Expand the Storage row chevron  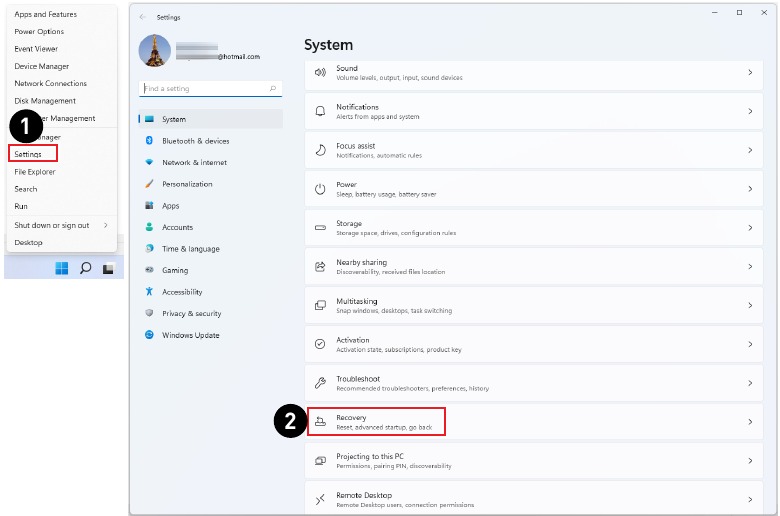(750, 228)
